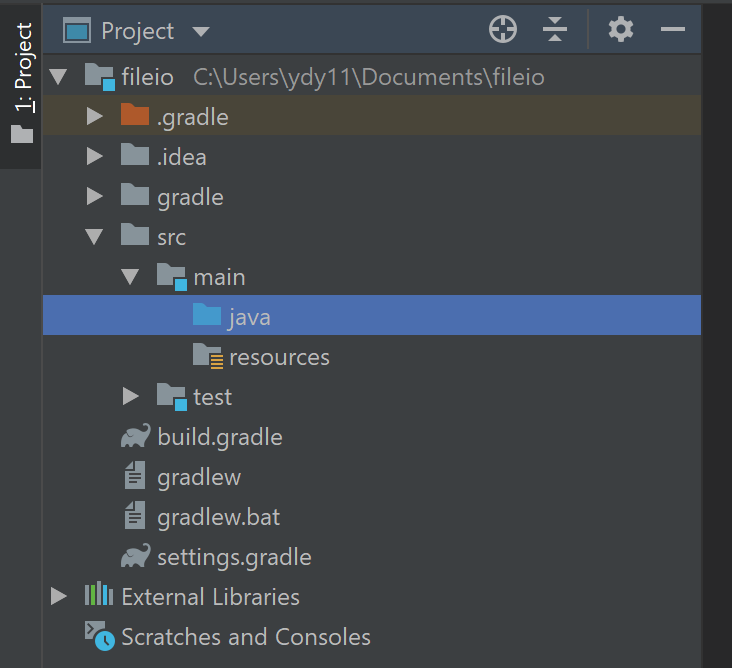732x668 pixels.
Task: Click the gradlew file icon
Action: pos(135,475)
